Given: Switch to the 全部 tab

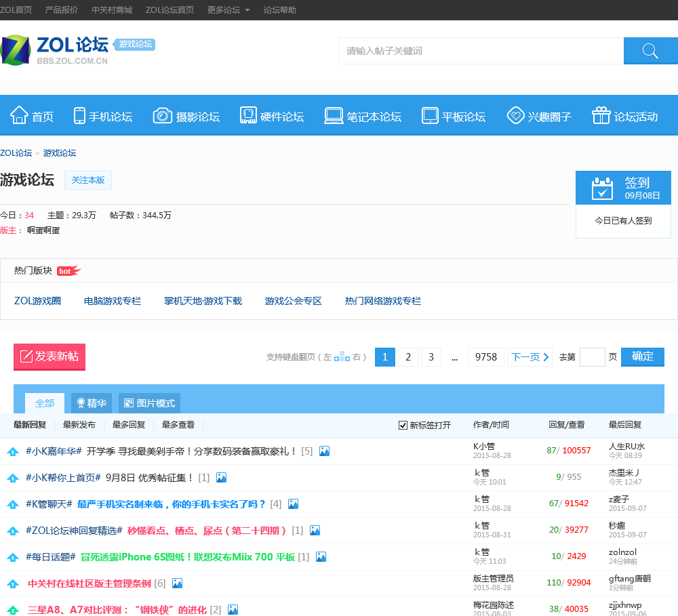Looking at the screenshot, I should pos(45,403).
